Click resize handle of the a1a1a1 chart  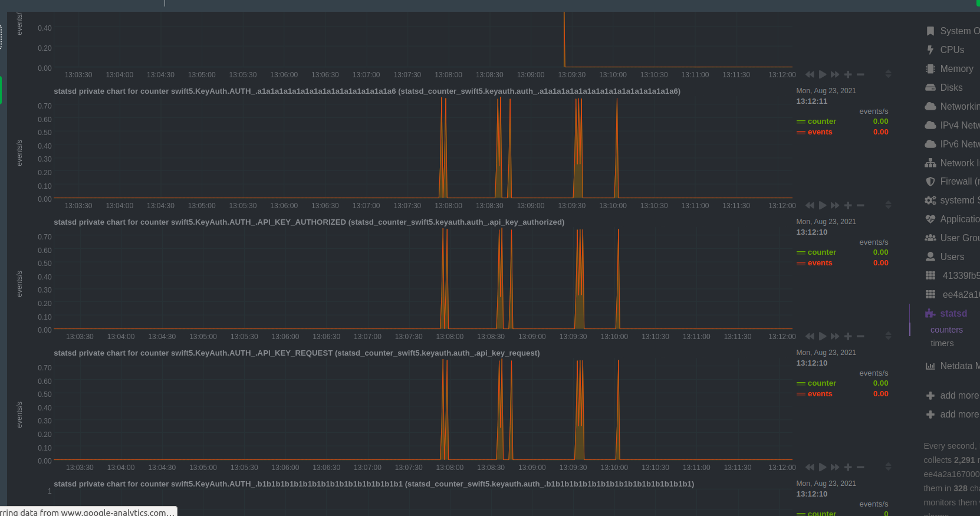[x=888, y=205]
